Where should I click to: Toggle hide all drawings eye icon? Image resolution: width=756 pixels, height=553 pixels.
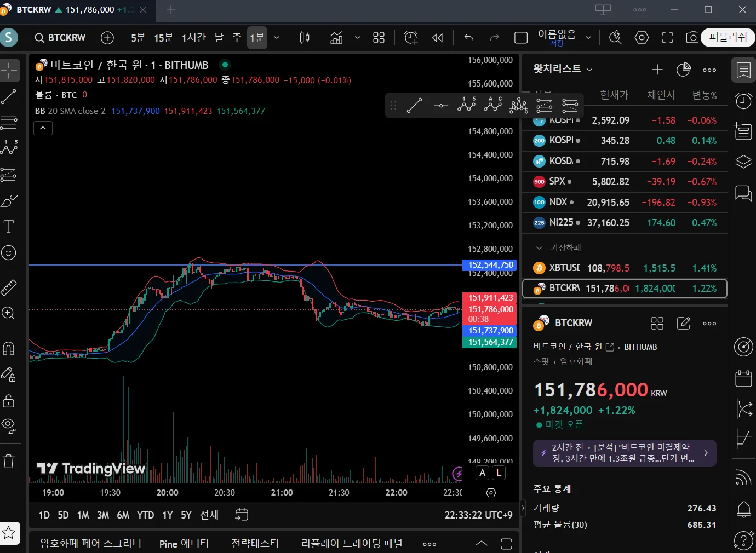click(x=9, y=426)
